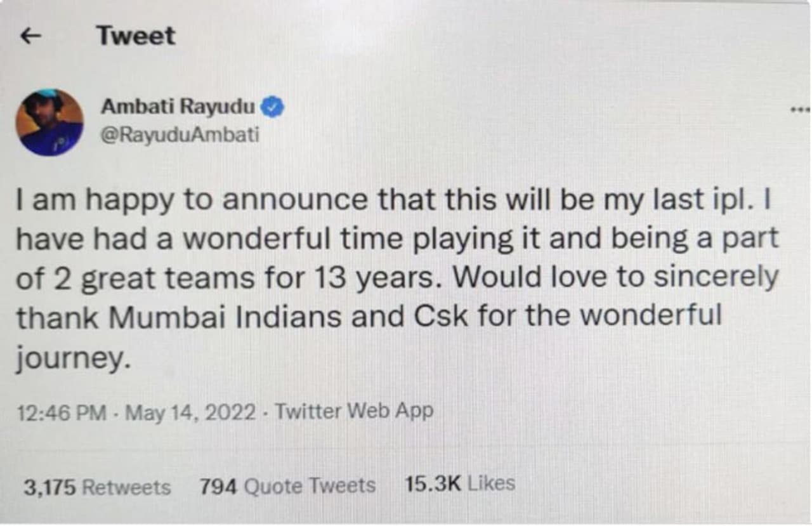Open Ambati Rayudu's profile picture
The height and width of the screenshot is (526, 812).
pyautogui.click(x=50, y=122)
